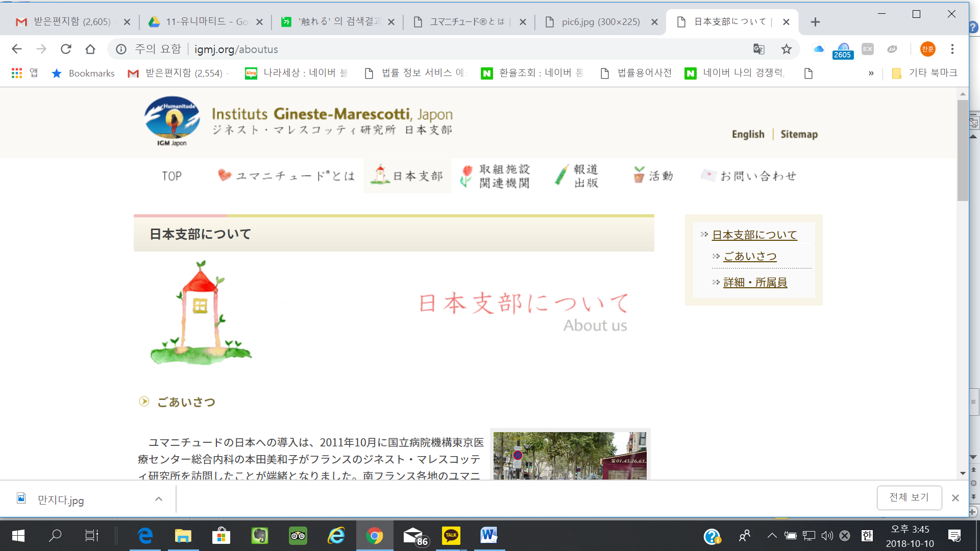Open the TOP navigation item
The height and width of the screenshot is (551, 980).
[x=172, y=176]
